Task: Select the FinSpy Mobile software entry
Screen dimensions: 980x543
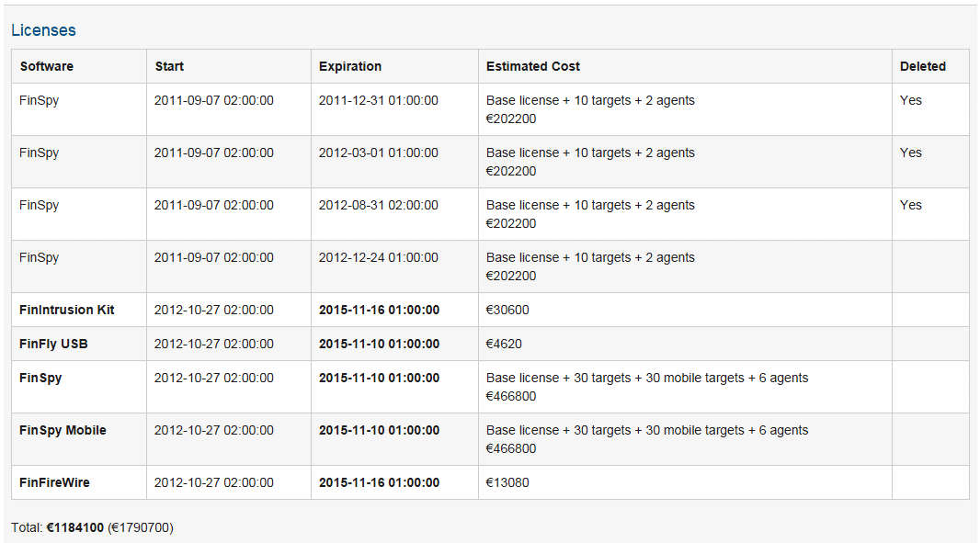Action: 63,430
